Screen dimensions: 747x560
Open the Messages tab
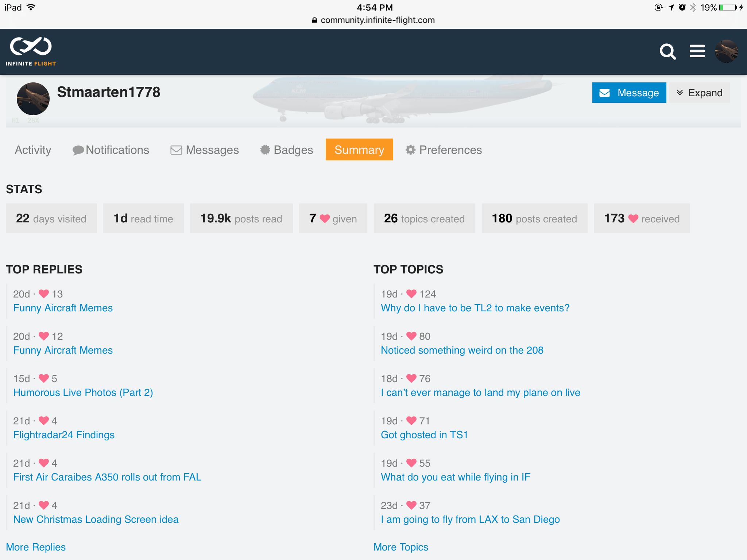coord(205,150)
